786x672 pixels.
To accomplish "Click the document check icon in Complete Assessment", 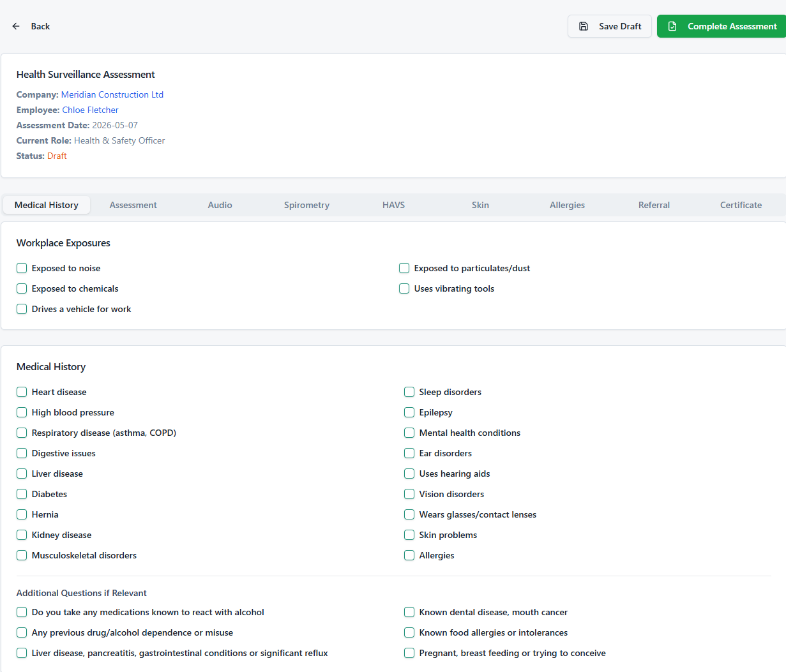I will point(672,26).
